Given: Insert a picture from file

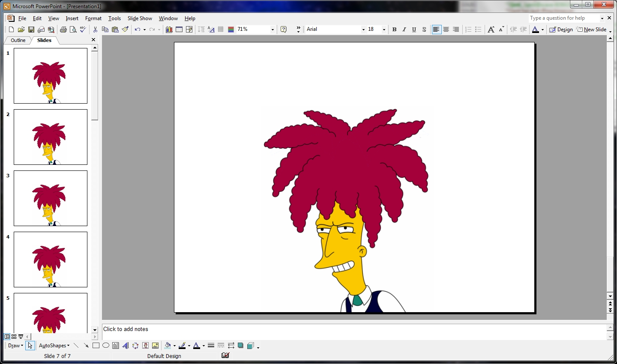Looking at the screenshot, I should point(155,346).
